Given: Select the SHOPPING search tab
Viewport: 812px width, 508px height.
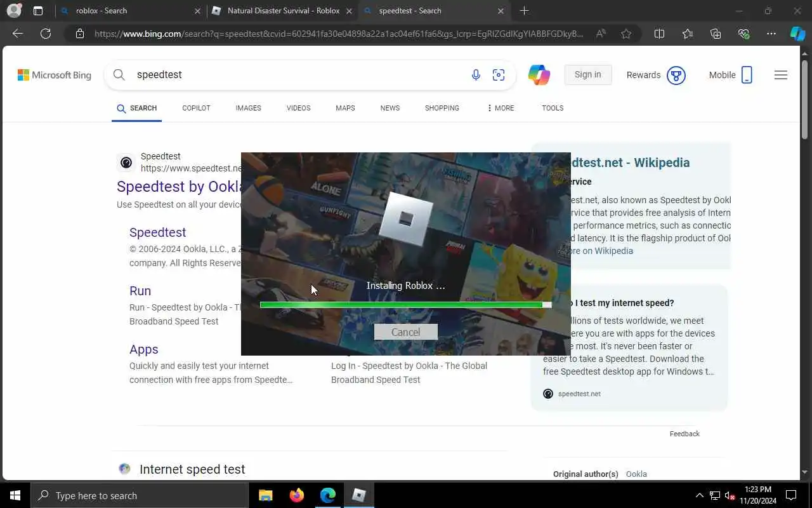Looking at the screenshot, I should (442, 108).
